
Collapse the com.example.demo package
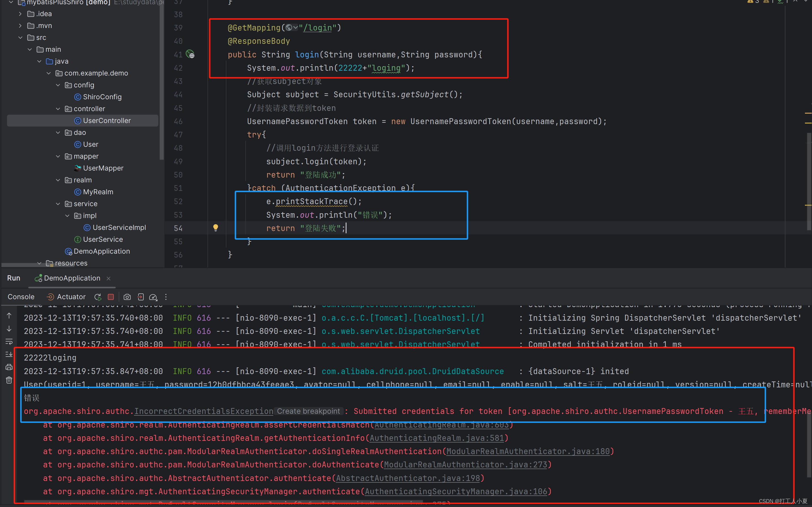tap(49, 73)
